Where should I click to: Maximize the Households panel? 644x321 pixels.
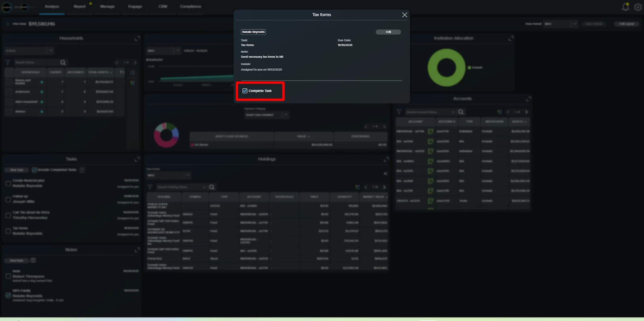(137, 38)
